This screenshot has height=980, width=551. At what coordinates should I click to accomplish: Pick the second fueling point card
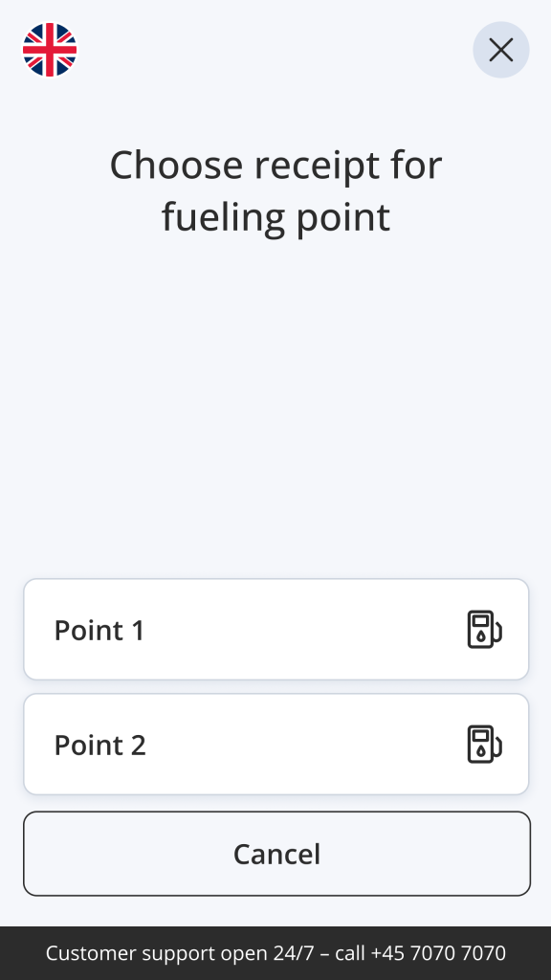tap(276, 745)
